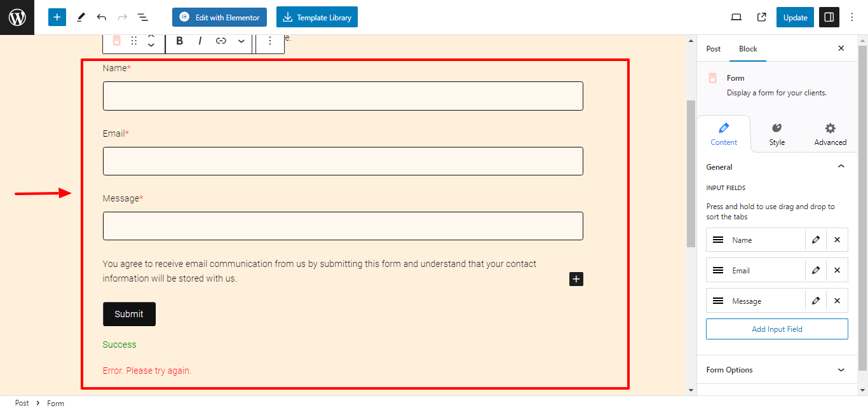Edit the Message input field pencil
Image resolution: width=868 pixels, height=410 pixels.
pyautogui.click(x=816, y=301)
